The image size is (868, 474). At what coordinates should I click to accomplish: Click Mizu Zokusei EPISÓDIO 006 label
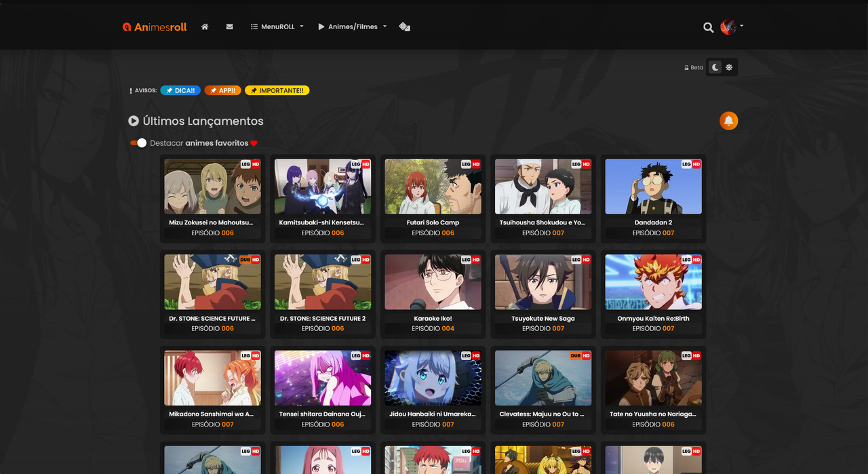pyautogui.click(x=212, y=233)
